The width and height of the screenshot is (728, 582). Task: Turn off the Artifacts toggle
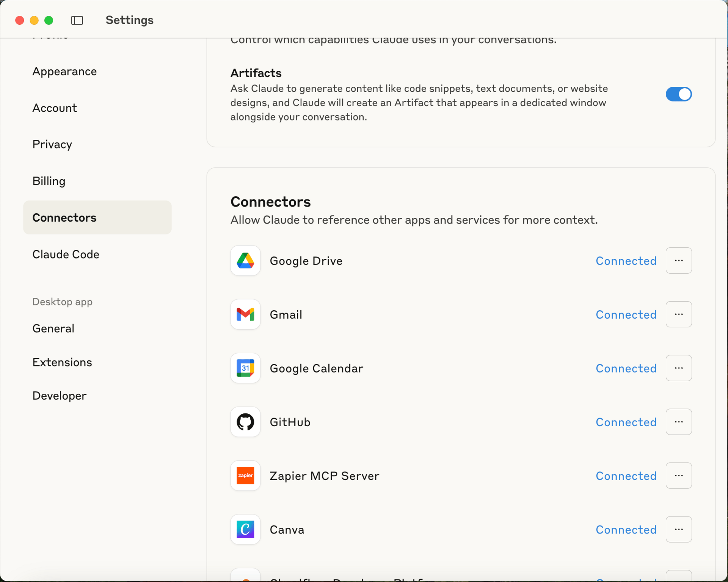(679, 94)
